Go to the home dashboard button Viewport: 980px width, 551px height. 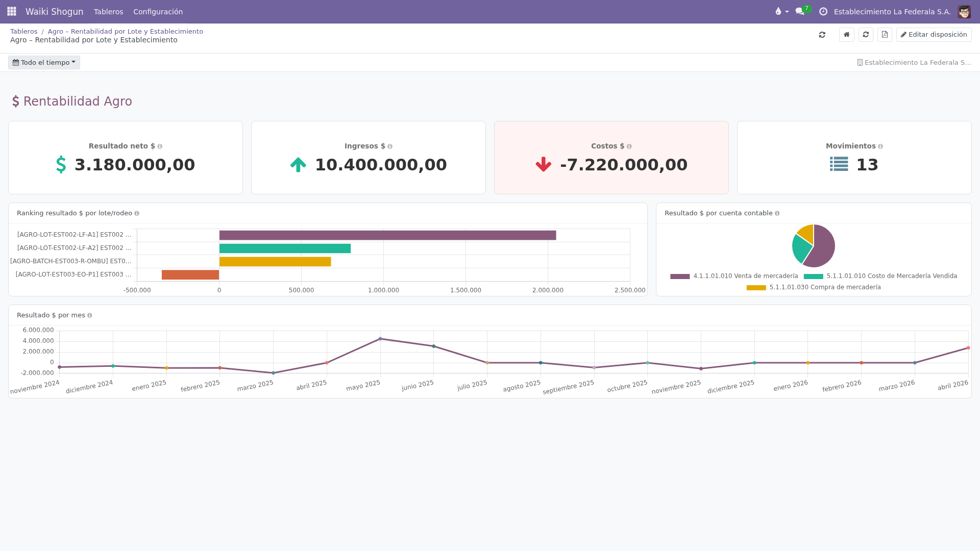[x=846, y=35]
